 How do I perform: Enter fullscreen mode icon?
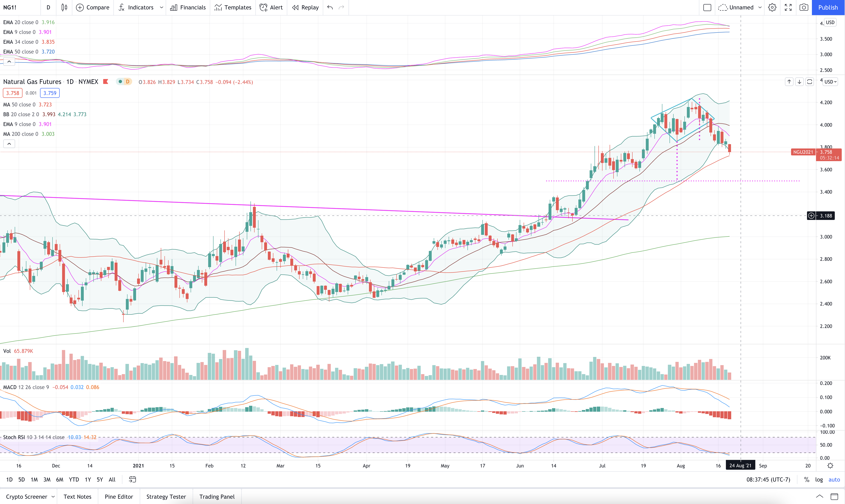click(788, 8)
